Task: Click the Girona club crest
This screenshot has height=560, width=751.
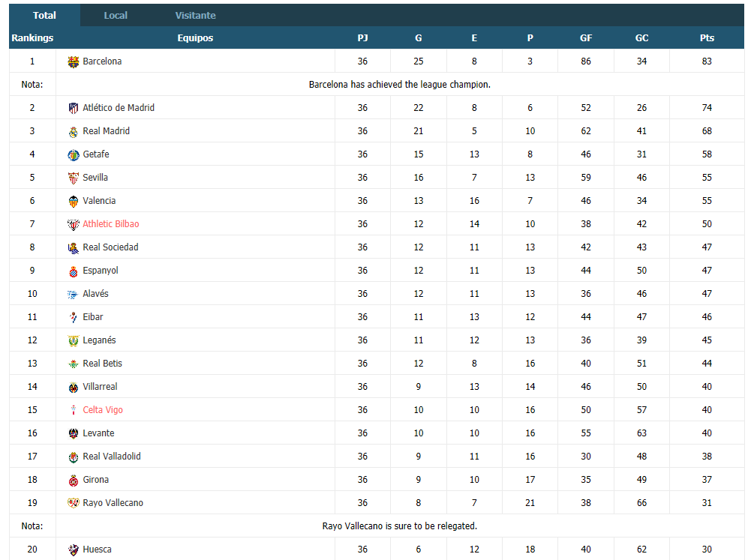Action: point(74,480)
